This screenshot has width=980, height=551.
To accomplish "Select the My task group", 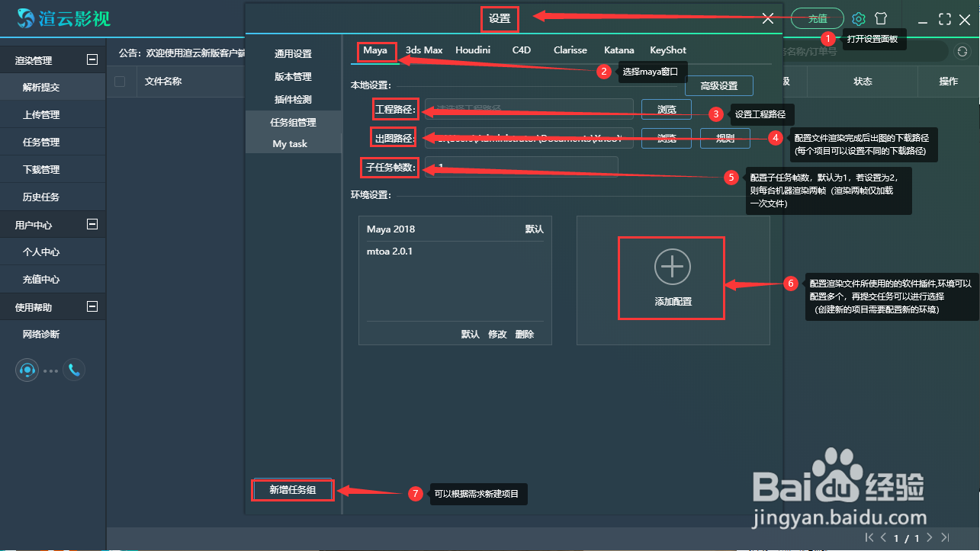I will 294,144.
